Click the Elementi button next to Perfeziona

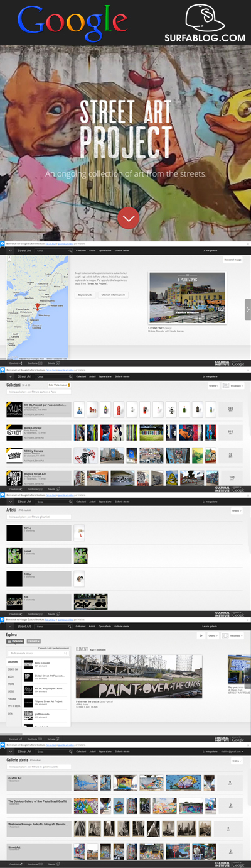tap(35, 641)
